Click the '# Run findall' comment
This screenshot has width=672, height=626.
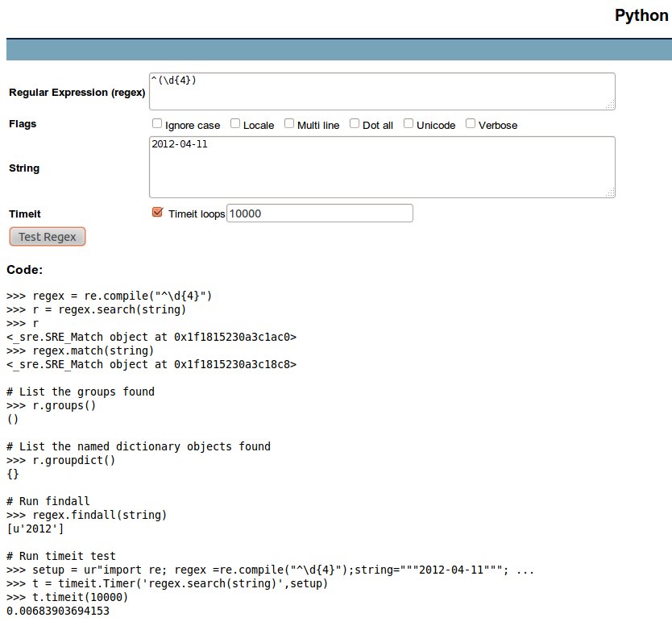tap(48, 502)
